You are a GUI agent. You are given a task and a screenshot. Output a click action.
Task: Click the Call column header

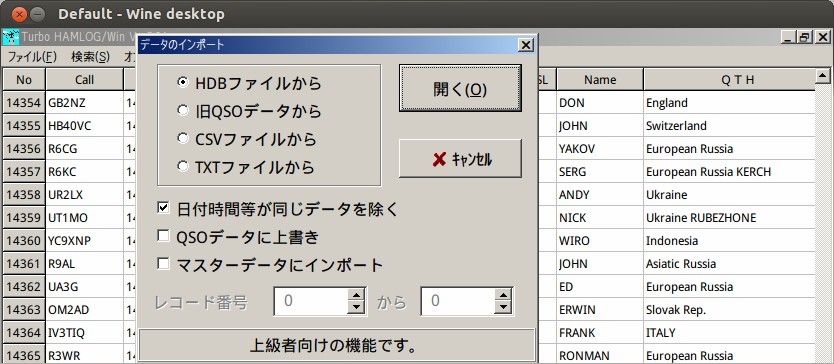[84, 80]
